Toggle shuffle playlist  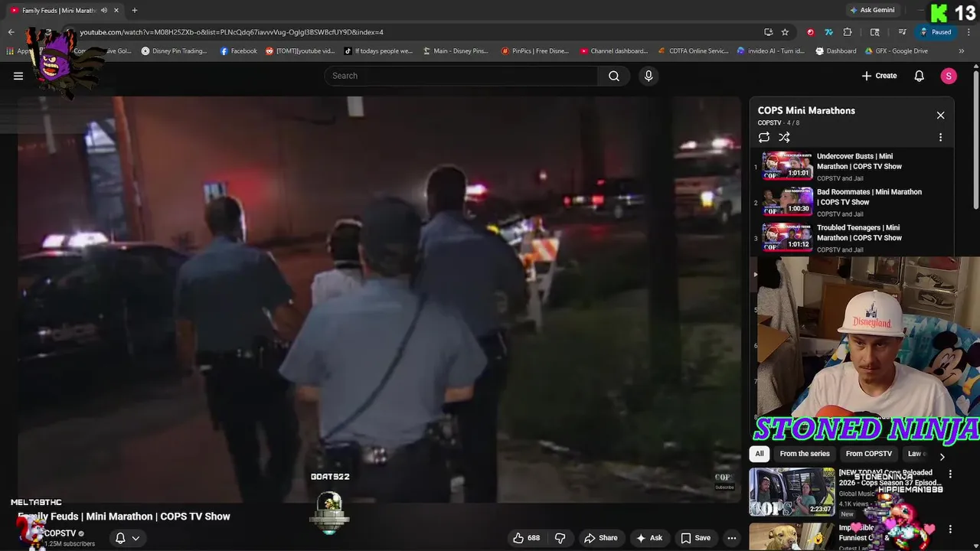coord(784,138)
